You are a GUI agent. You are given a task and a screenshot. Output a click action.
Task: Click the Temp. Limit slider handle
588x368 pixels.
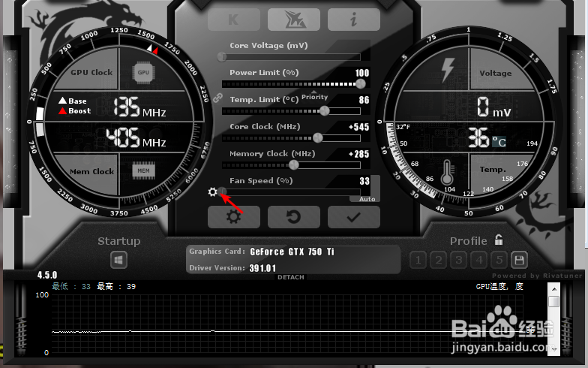pos(324,111)
